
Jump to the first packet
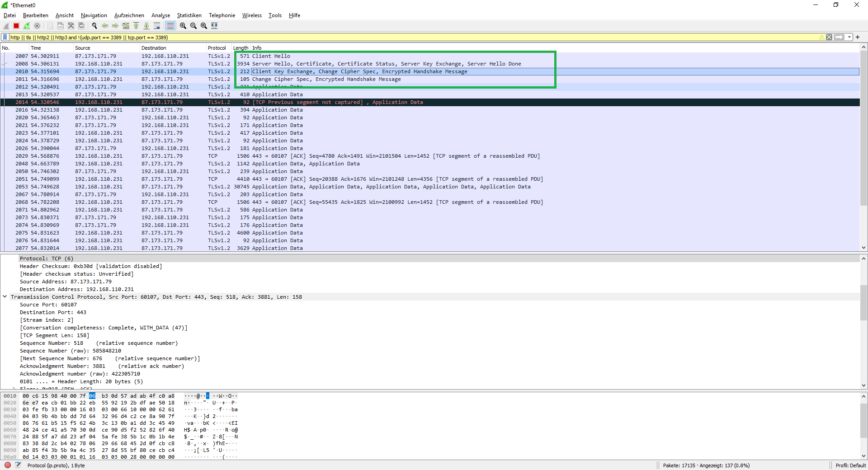click(x=136, y=26)
